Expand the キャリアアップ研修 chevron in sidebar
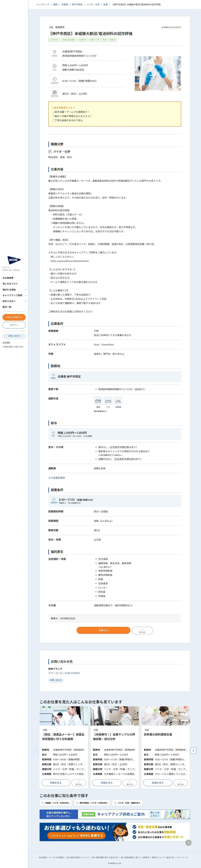Screen dimensions: 201x868 26,296
